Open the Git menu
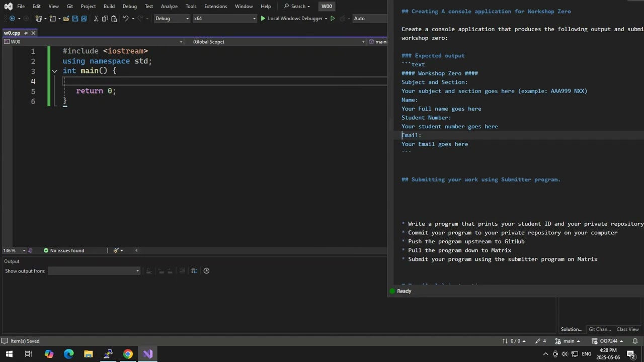This screenshot has height=362, width=644. 70,7
